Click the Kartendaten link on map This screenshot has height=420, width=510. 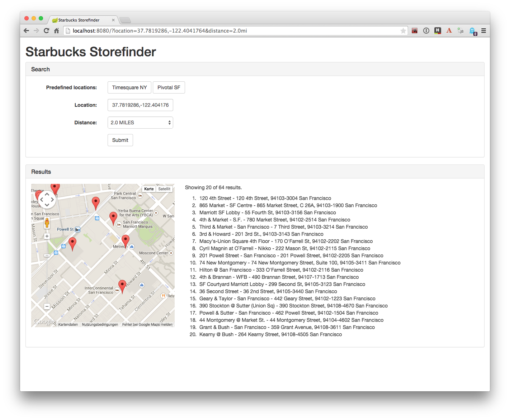[x=68, y=325]
